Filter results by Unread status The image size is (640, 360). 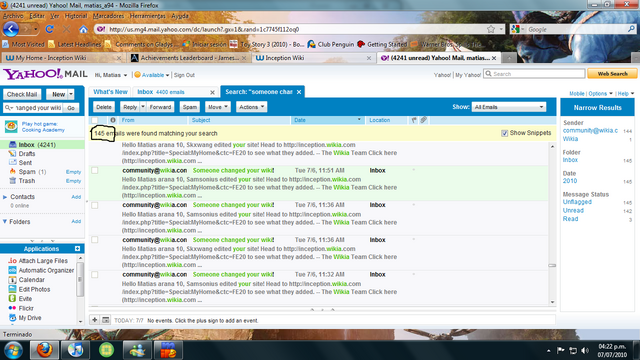573,211
